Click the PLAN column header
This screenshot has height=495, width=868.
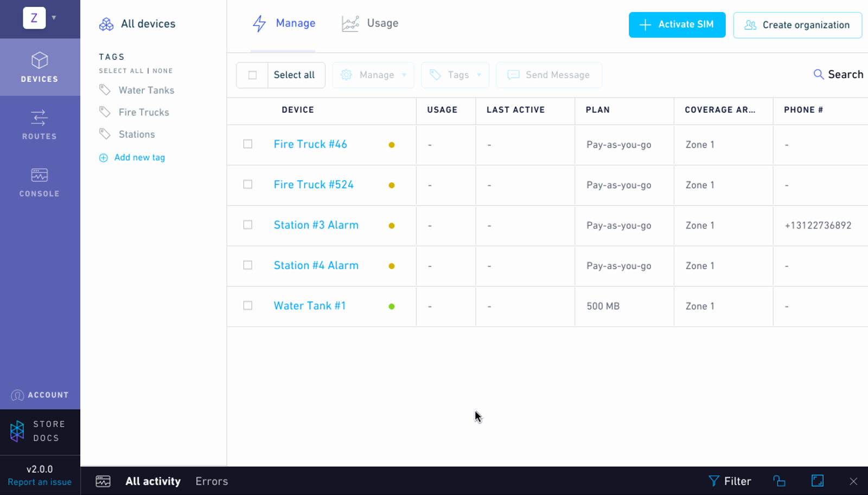tap(598, 110)
